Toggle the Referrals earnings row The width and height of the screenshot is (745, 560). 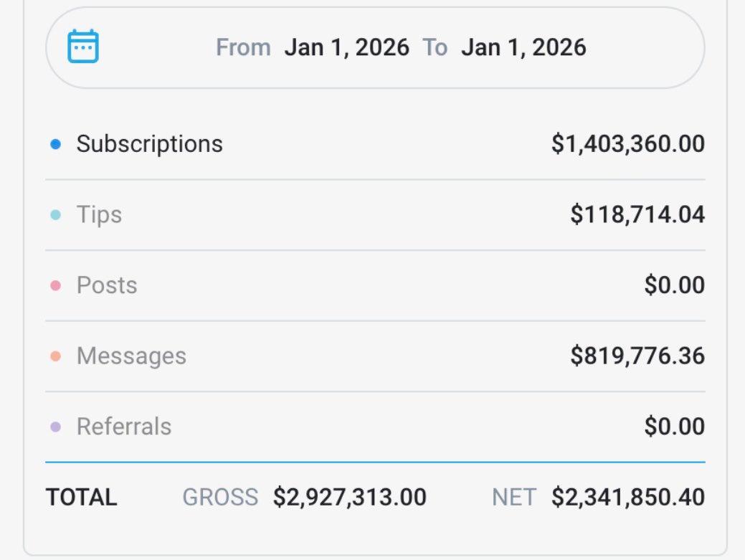125,426
